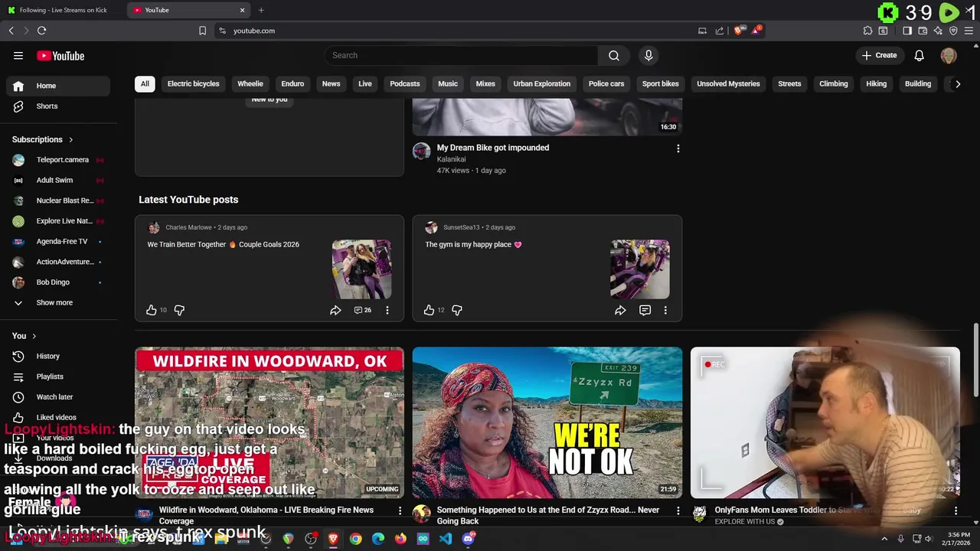Show more filter chips with right arrow
Image resolution: width=980 pixels, height=551 pixels.
point(957,83)
